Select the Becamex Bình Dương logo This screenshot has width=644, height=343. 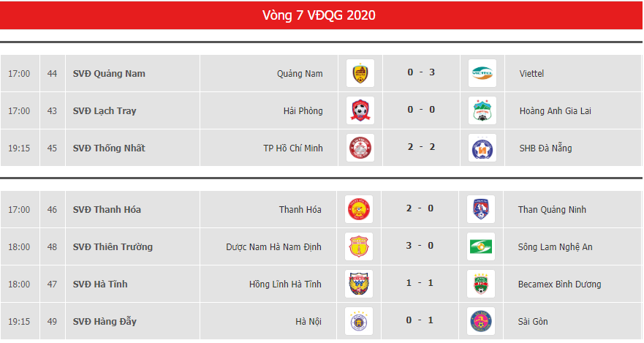(481, 284)
